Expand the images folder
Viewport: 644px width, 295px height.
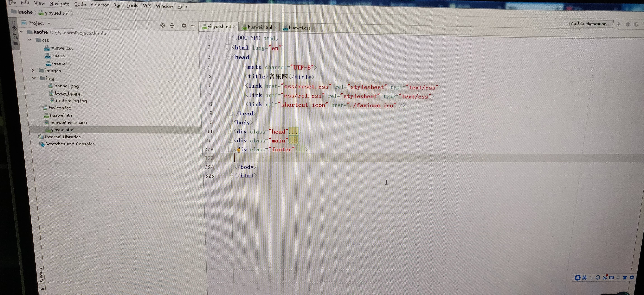coord(33,70)
